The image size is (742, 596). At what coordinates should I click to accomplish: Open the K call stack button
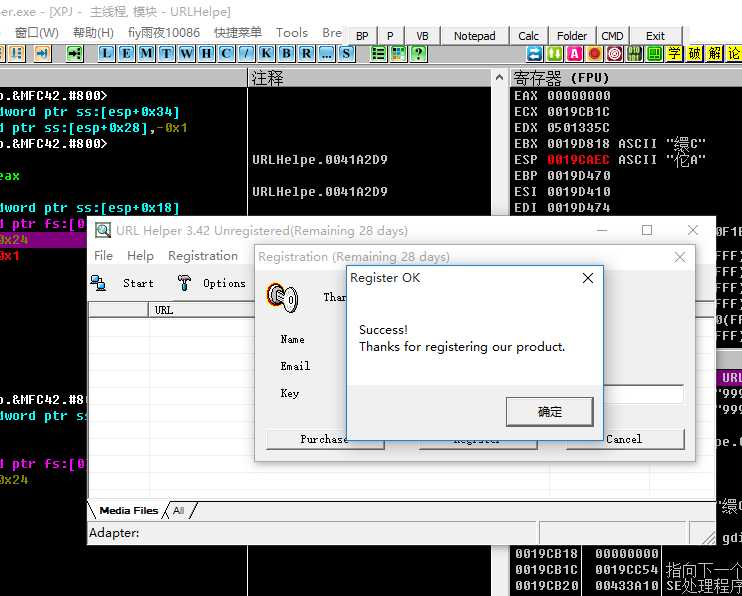coord(266,53)
